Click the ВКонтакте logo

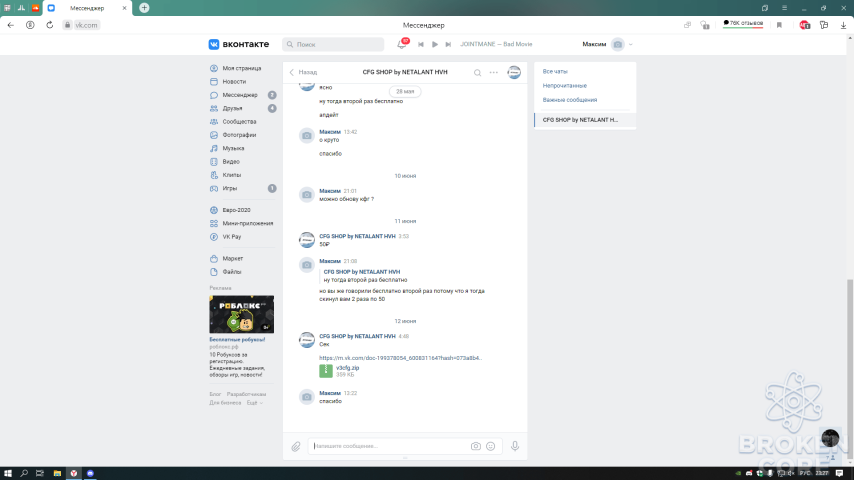239,44
